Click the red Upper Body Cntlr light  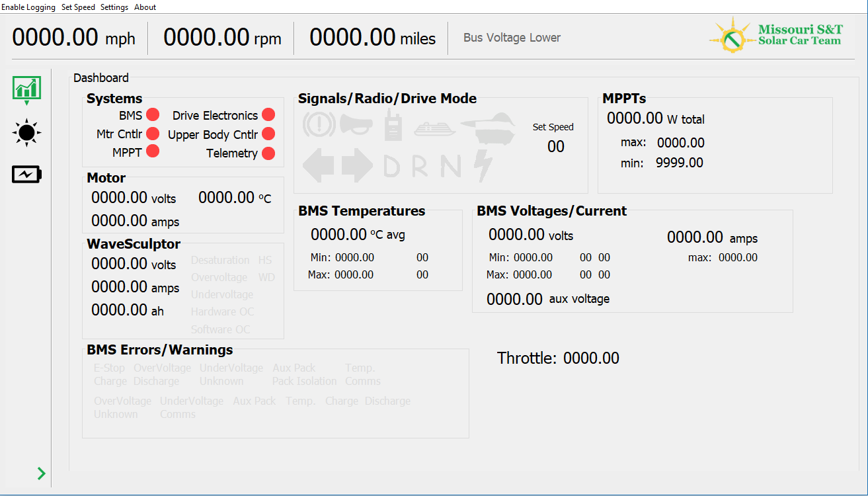click(268, 134)
